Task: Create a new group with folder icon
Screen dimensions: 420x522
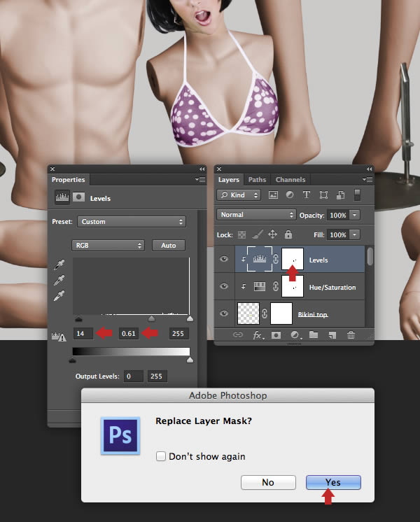Action: (x=314, y=336)
